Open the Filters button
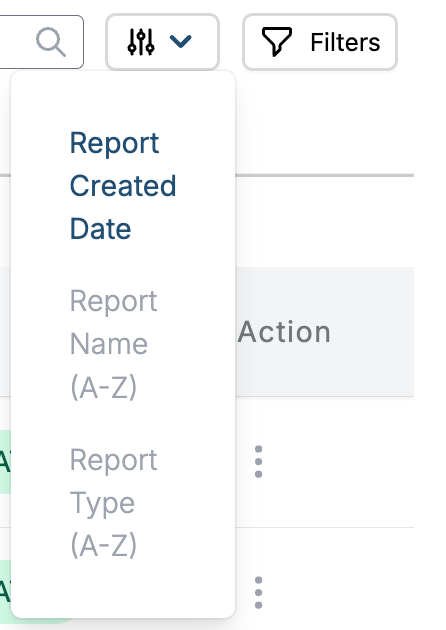 coord(320,42)
